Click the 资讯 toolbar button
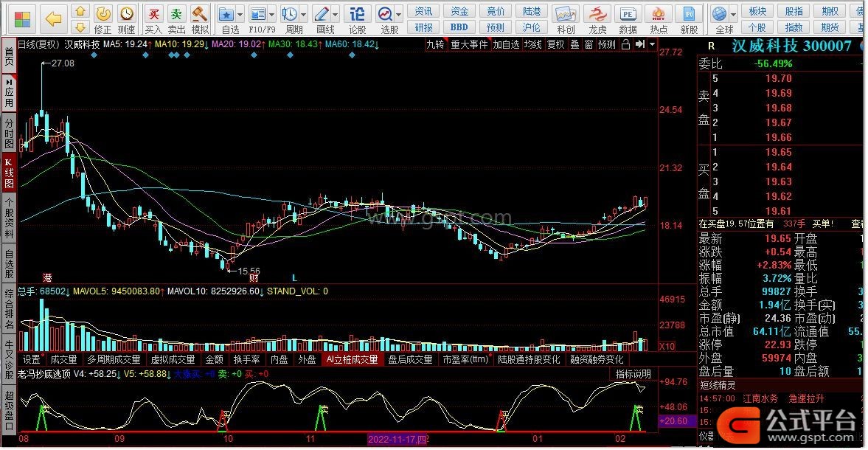Viewport: 868px width, 450px height. tap(423, 11)
